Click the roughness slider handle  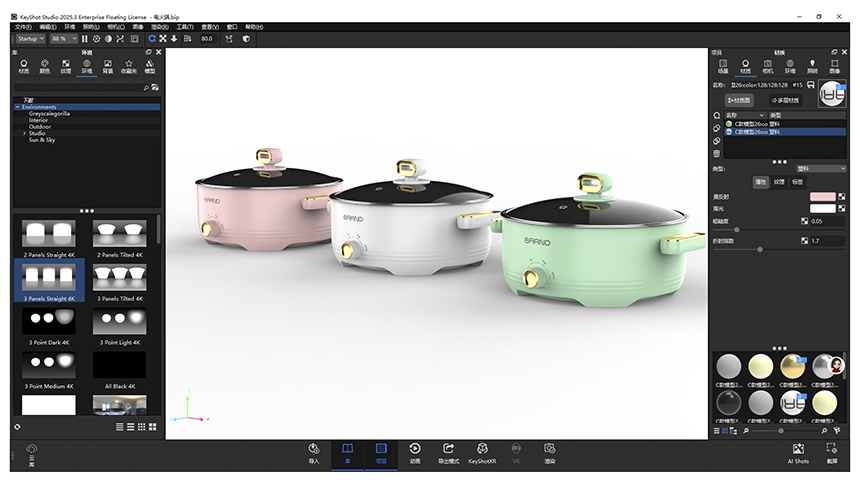tap(737, 230)
